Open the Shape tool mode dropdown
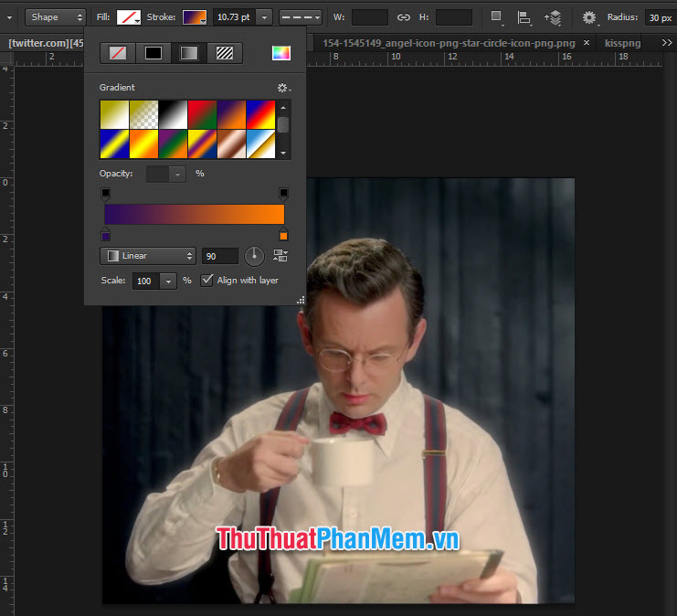 pos(56,17)
